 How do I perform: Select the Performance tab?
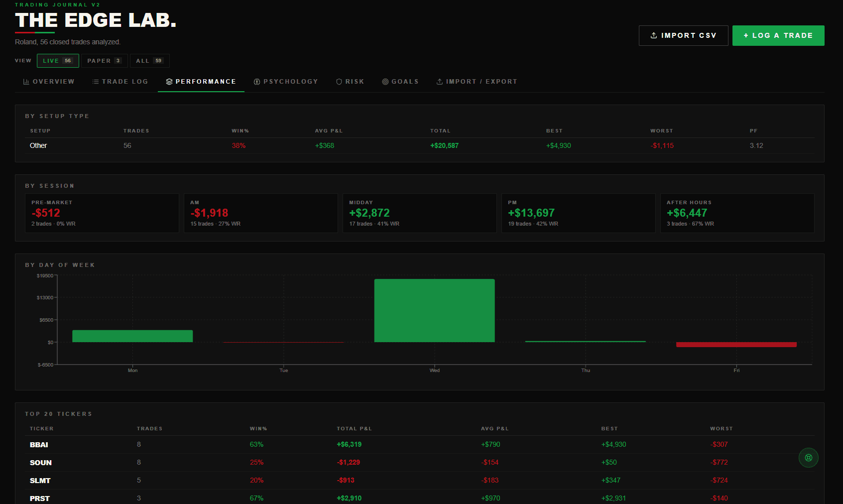[x=201, y=82]
